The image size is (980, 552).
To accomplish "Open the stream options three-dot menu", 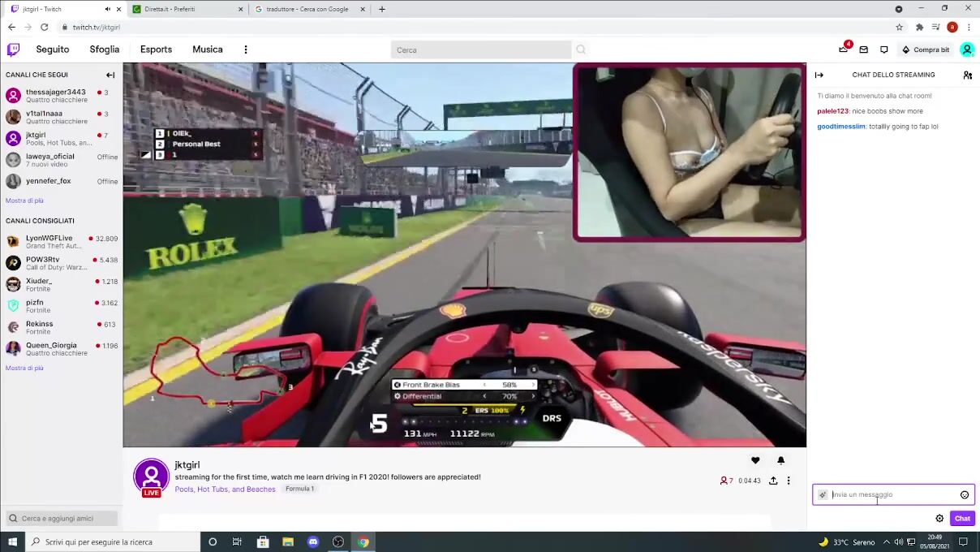I will coord(789,481).
